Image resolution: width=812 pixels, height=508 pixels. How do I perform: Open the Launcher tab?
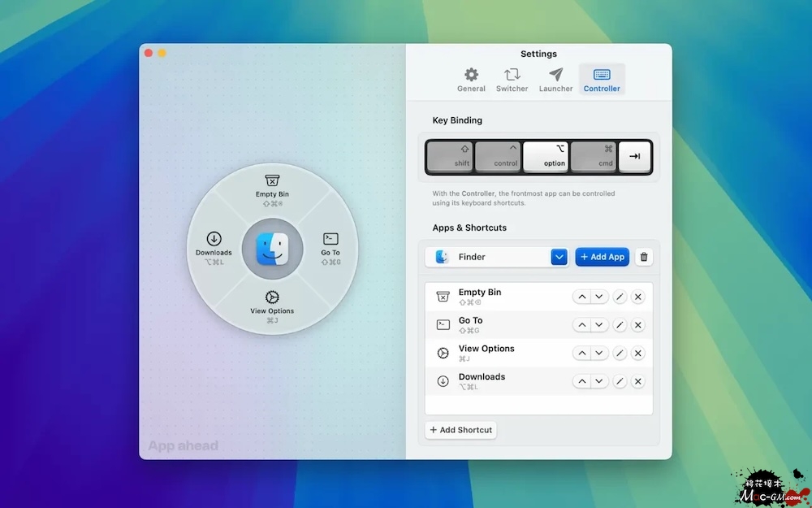pyautogui.click(x=555, y=80)
